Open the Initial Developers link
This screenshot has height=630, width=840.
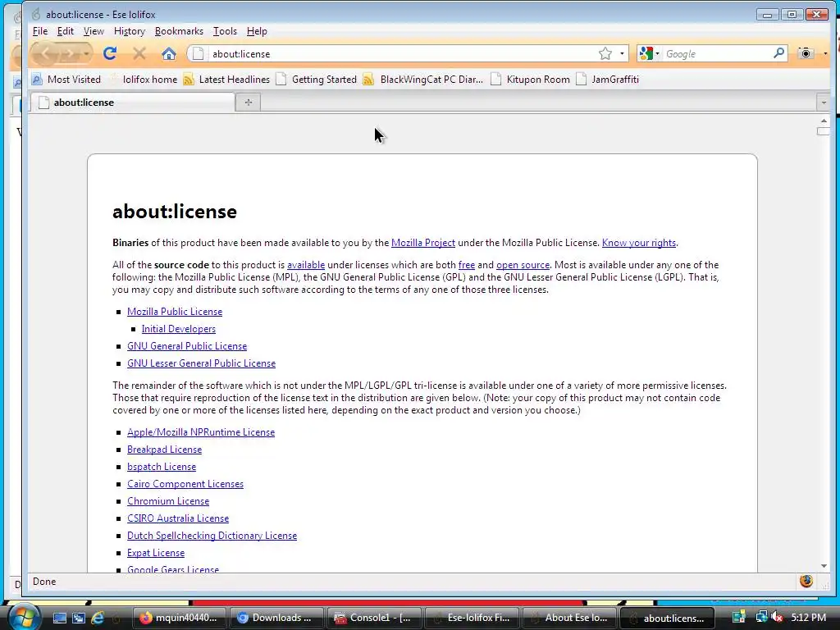pos(178,328)
